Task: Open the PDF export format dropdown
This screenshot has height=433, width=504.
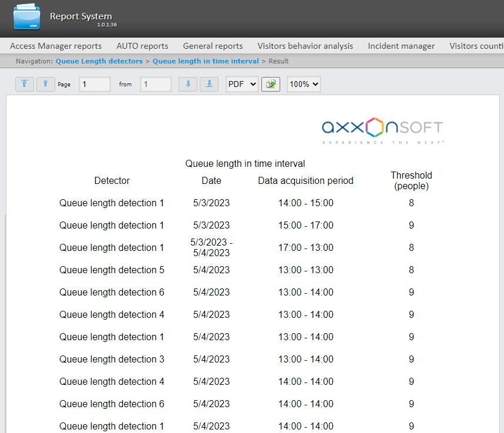Action: pos(242,84)
